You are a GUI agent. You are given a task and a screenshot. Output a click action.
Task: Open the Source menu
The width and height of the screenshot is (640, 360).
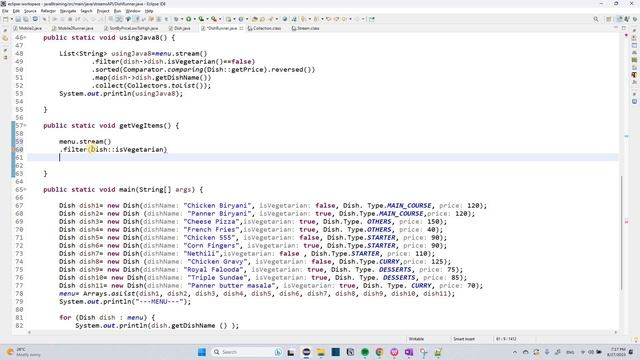point(30,11)
